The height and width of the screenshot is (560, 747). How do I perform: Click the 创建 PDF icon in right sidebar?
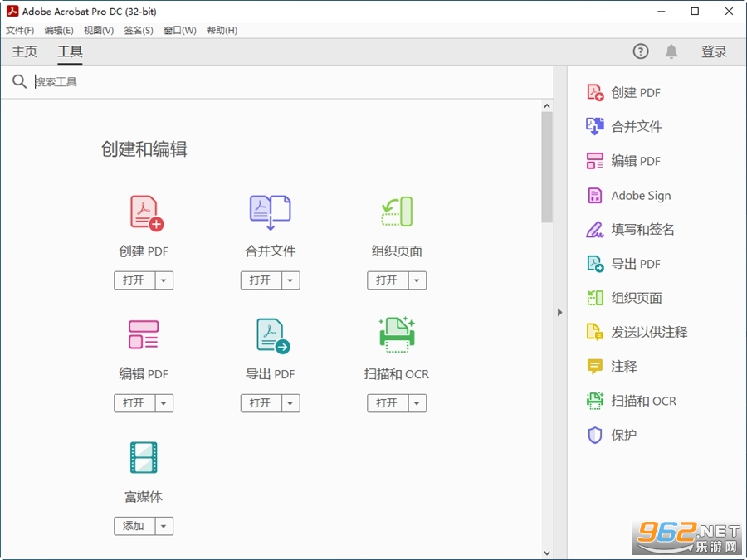[595, 92]
